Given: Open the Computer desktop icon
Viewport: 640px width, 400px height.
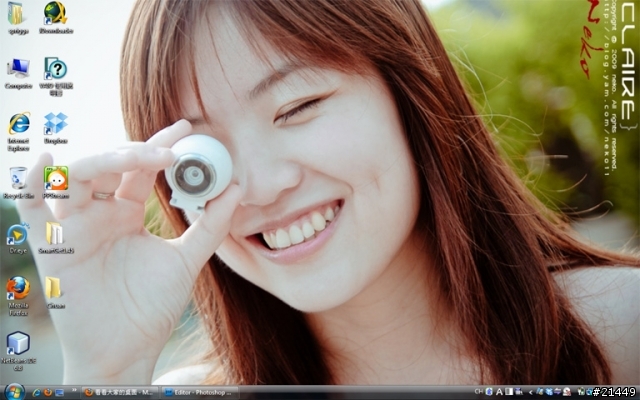Looking at the screenshot, I should [18, 73].
